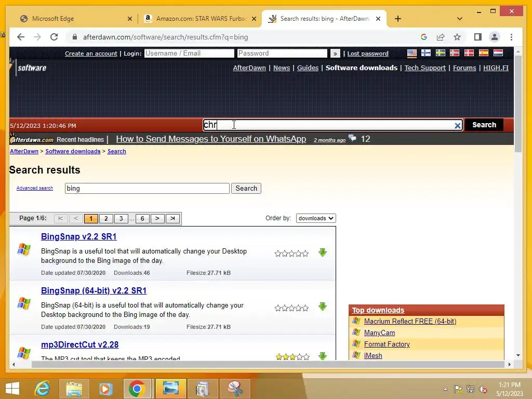532x399 pixels.
Task: Open Guides menu link
Action: point(308,68)
